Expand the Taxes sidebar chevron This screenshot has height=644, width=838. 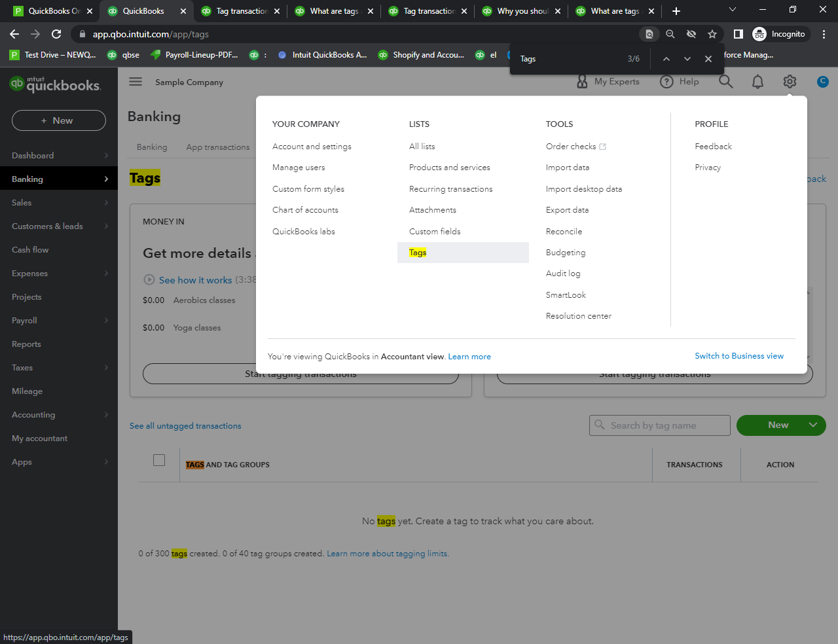[106, 368]
